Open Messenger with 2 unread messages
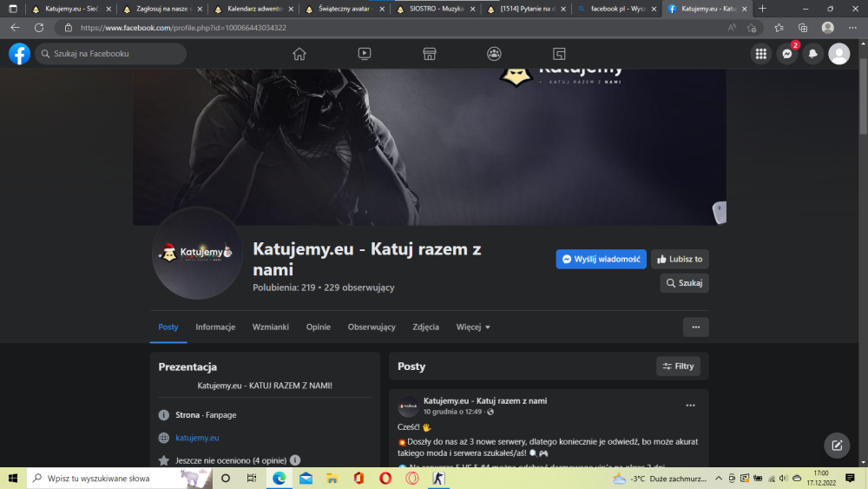The image size is (868, 489). [787, 54]
